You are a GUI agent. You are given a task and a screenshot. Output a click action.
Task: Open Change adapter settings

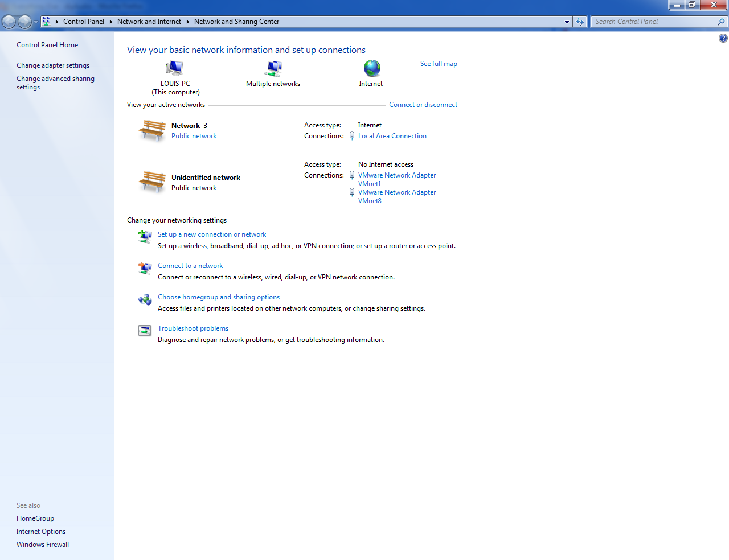pos(53,65)
